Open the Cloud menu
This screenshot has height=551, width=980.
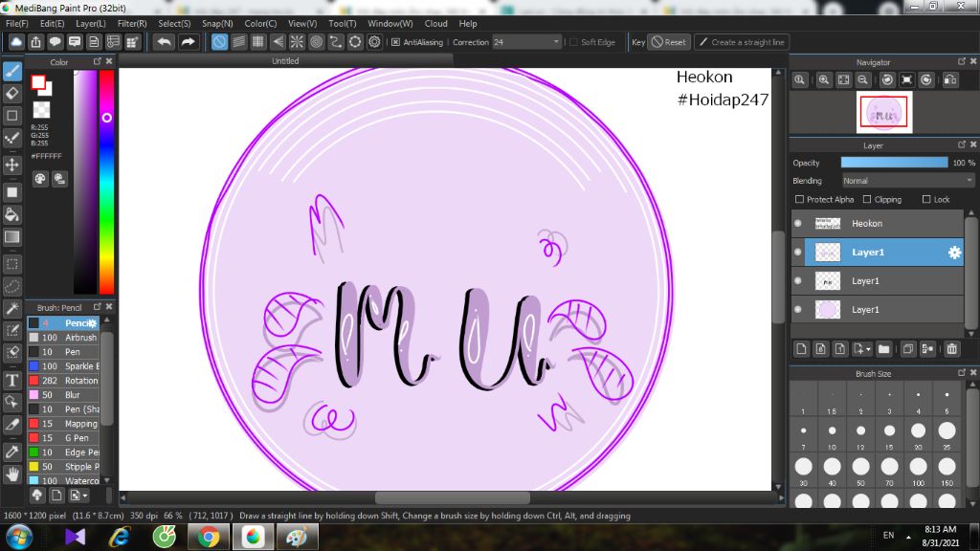[x=435, y=23]
